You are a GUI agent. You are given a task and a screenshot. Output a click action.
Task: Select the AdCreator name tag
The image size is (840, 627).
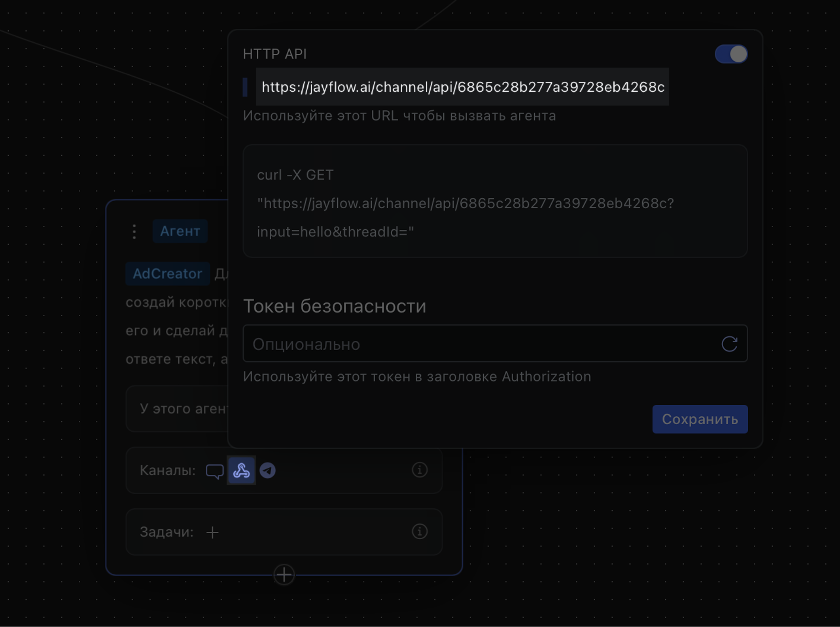(167, 274)
